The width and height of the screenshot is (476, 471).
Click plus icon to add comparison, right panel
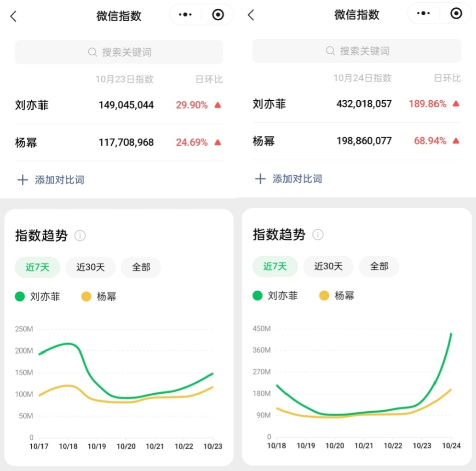tap(260, 179)
